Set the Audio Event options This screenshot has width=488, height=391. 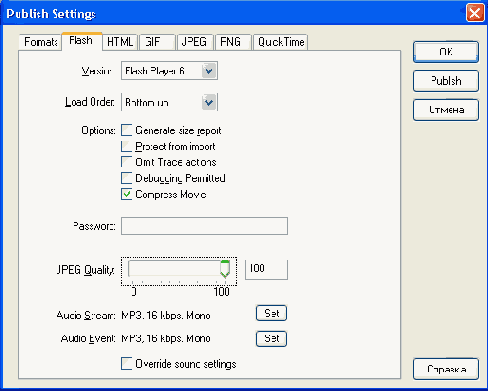(271, 339)
